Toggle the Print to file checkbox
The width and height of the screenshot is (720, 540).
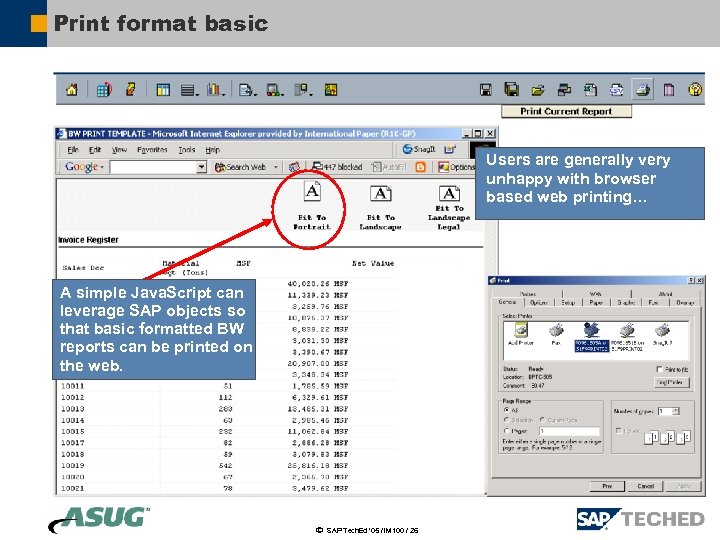point(659,369)
